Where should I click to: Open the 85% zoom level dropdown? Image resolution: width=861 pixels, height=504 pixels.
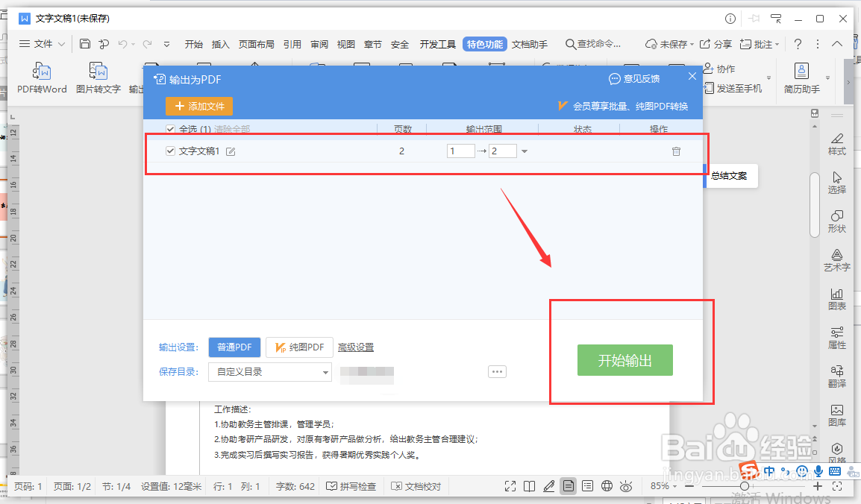click(x=663, y=486)
